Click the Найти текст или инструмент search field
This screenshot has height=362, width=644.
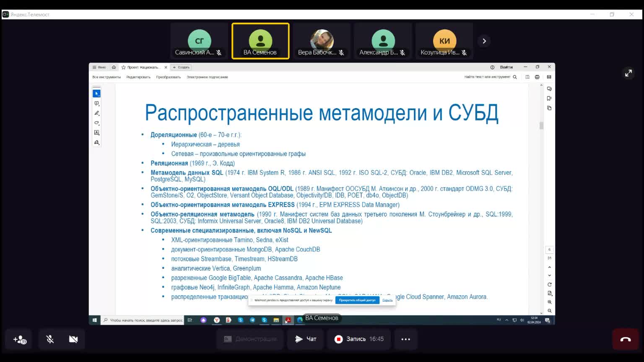click(491, 77)
